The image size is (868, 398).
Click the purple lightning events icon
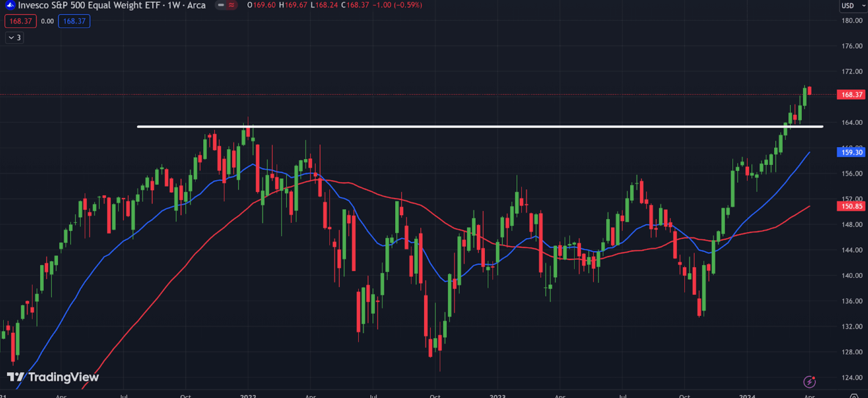pyautogui.click(x=809, y=382)
